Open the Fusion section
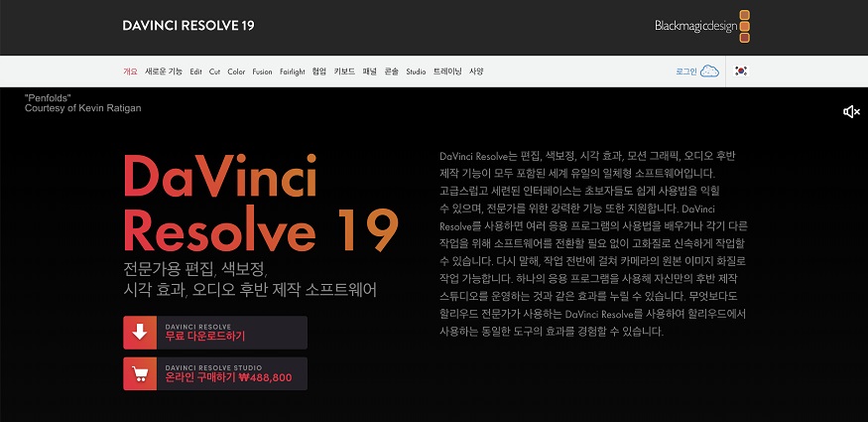 tap(262, 71)
